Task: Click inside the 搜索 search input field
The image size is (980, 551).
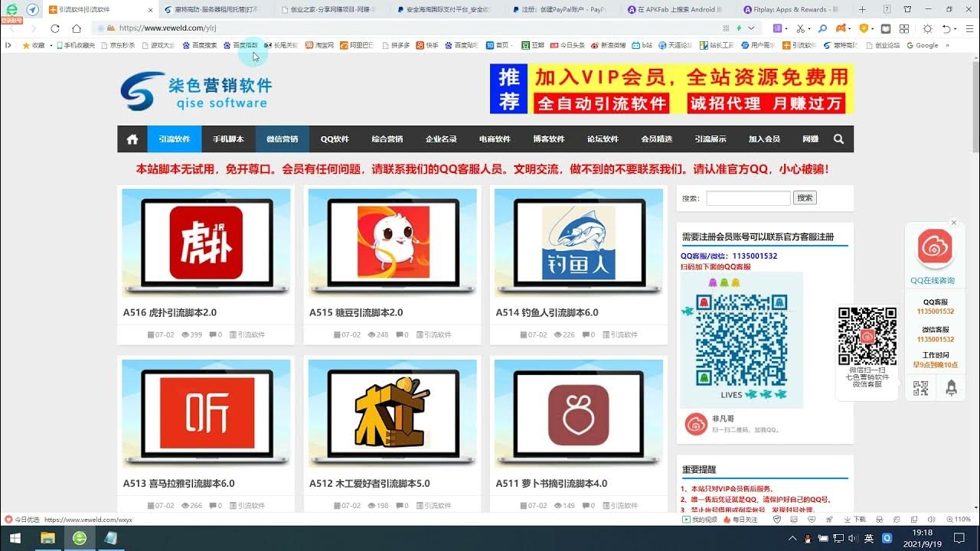Action: [x=749, y=197]
